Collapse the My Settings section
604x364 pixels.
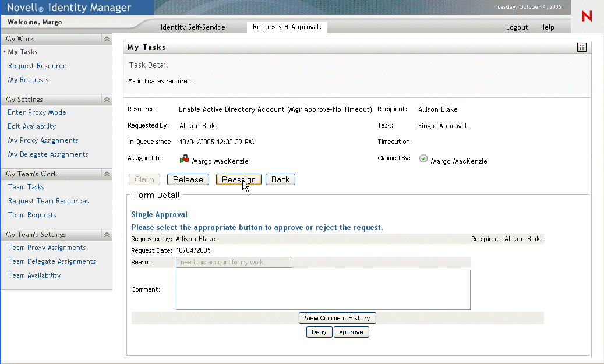(x=107, y=100)
